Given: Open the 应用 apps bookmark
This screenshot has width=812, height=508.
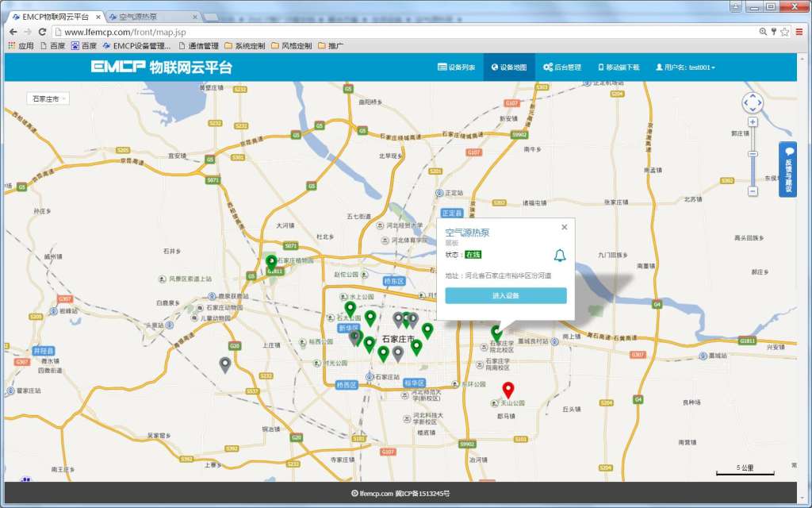Looking at the screenshot, I should tap(21, 45).
